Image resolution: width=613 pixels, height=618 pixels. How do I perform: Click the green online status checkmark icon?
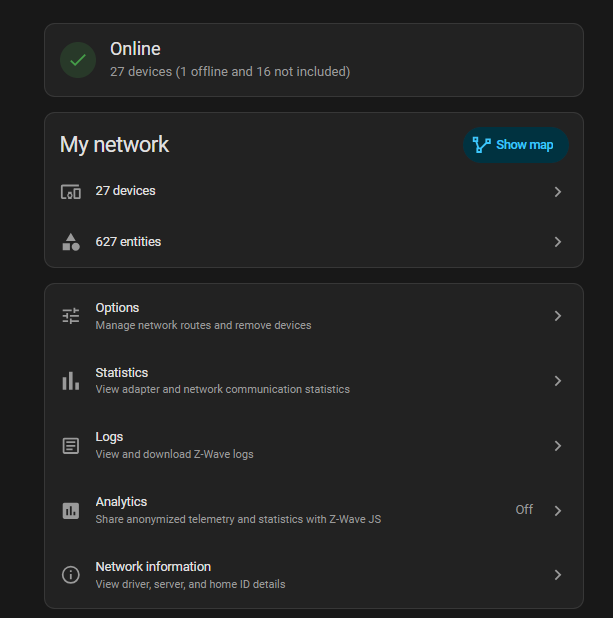78,60
